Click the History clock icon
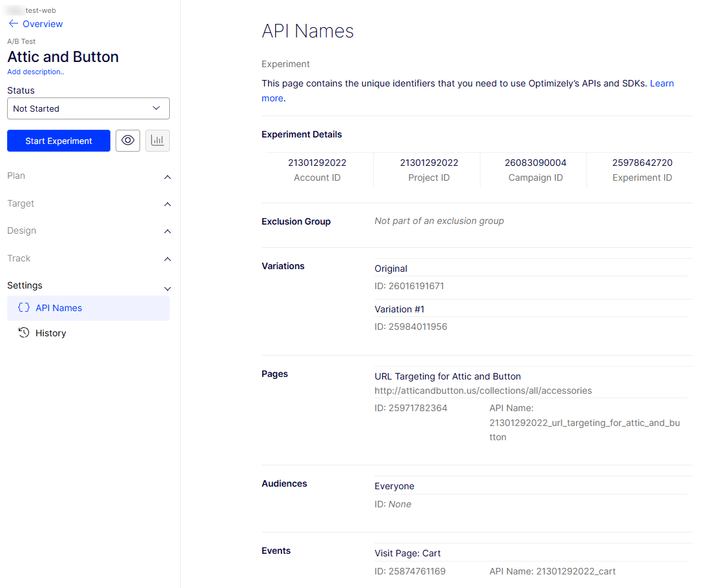 (x=24, y=333)
